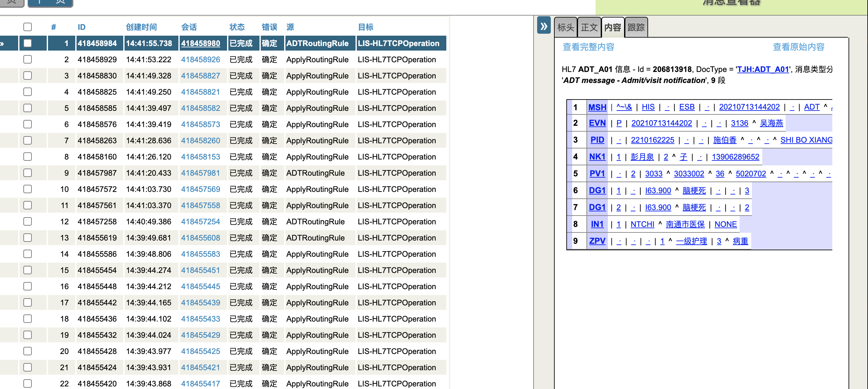
Task: Click the PID segment link
Action: tap(597, 140)
